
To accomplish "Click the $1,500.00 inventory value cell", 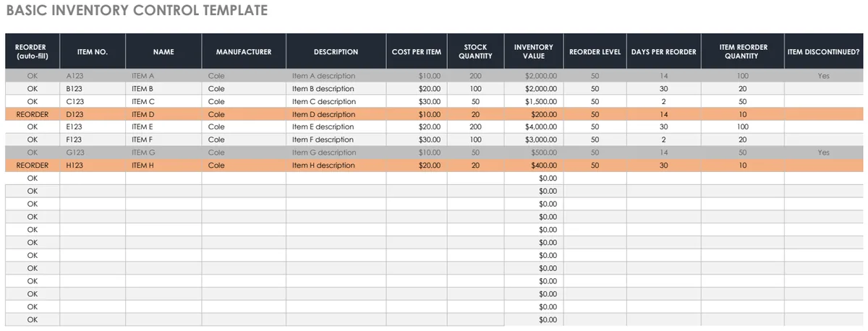I will [x=533, y=101].
